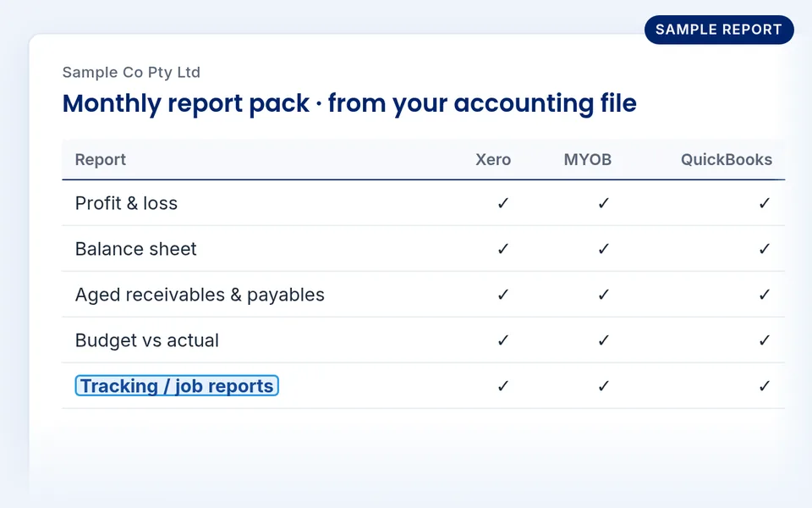The width and height of the screenshot is (812, 508).
Task: Click the 'QuickBooks' column header
Action: 727,160
